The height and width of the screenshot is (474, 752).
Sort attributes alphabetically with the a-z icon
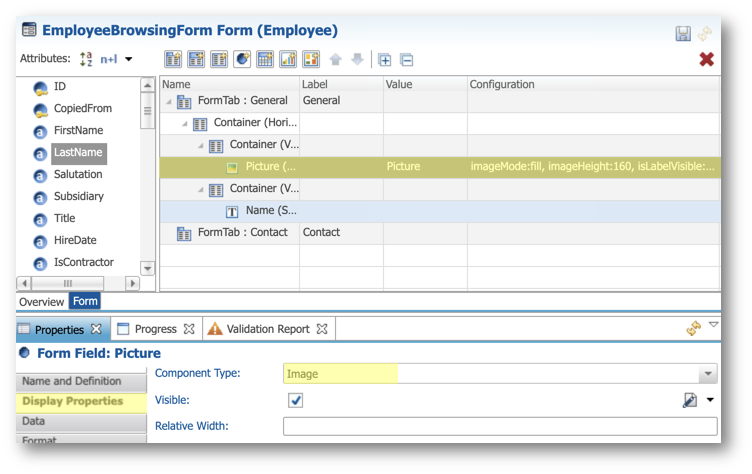coord(85,59)
